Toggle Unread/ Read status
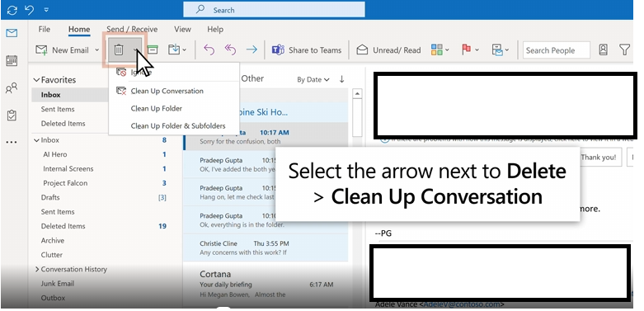644x311 pixels. [388, 50]
